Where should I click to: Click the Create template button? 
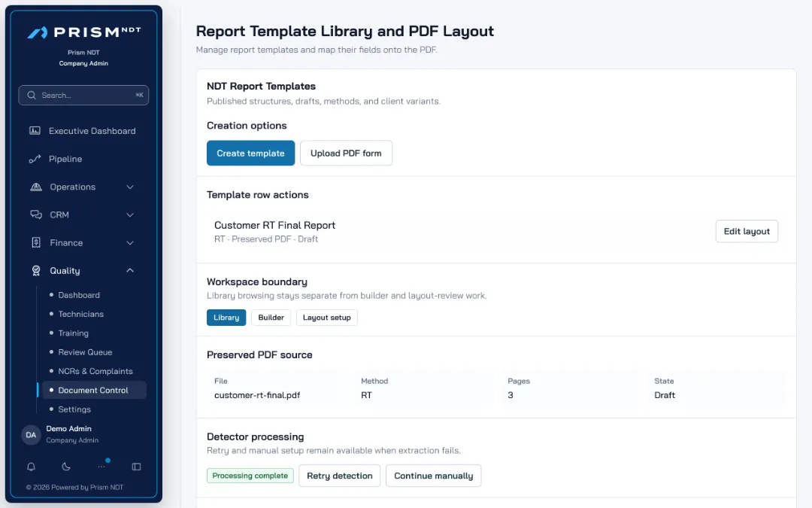coord(250,154)
